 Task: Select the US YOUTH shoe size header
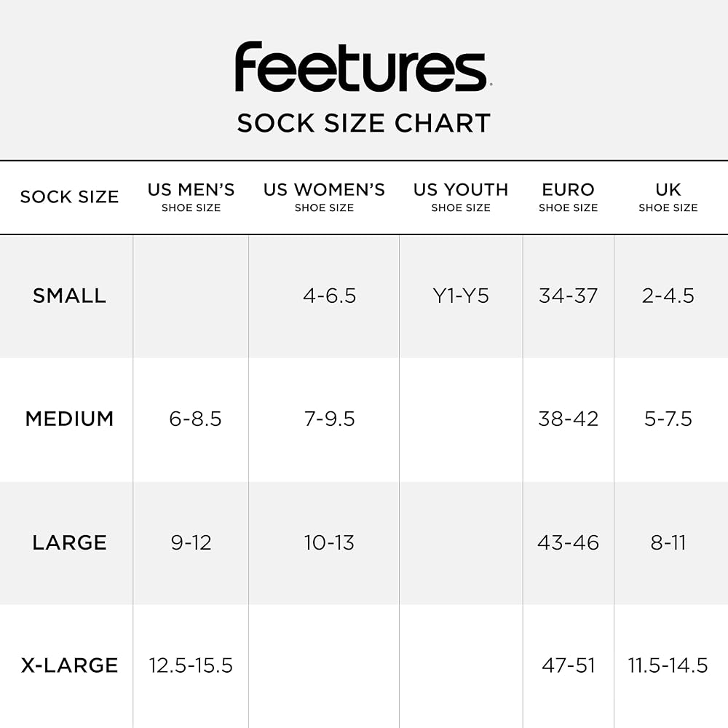(461, 197)
